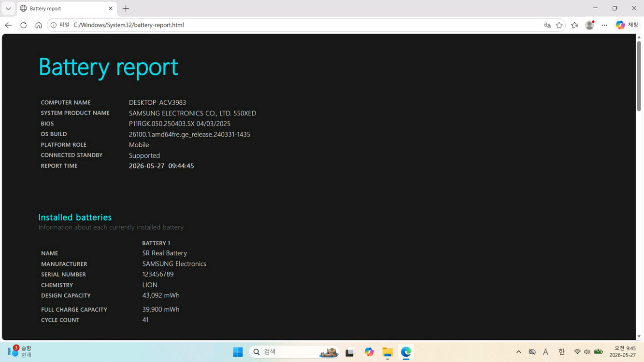This screenshot has width=644, height=362.
Task: Click the page scrollbar thumb
Action: 639,76
